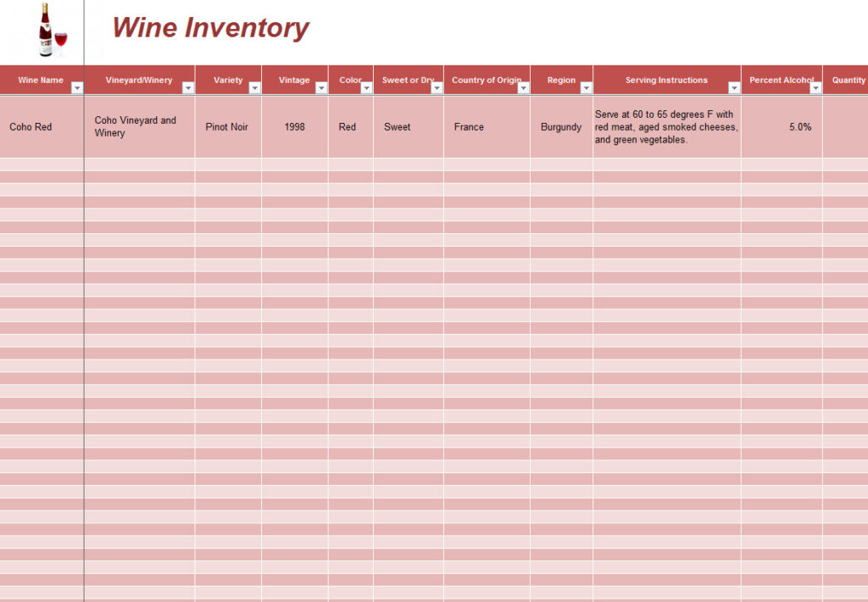
Task: Open the Serving Instructions filter dropdown
Action: (734, 86)
